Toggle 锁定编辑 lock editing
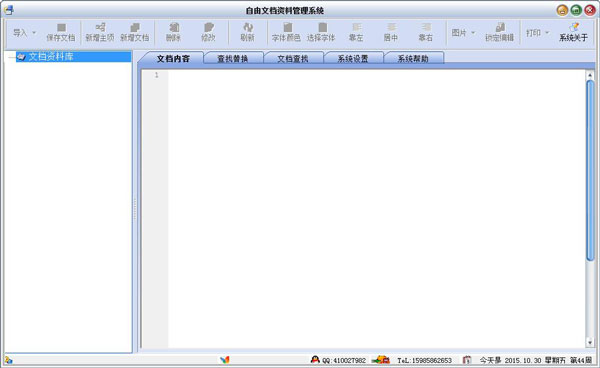600x368 pixels. pos(500,33)
